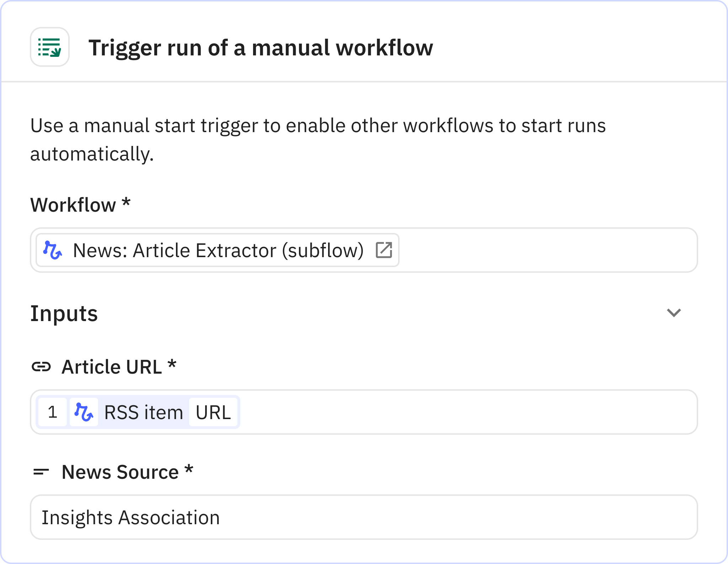Click the URL segment of the token
Viewport: 728px width, 564px height.
(x=213, y=412)
